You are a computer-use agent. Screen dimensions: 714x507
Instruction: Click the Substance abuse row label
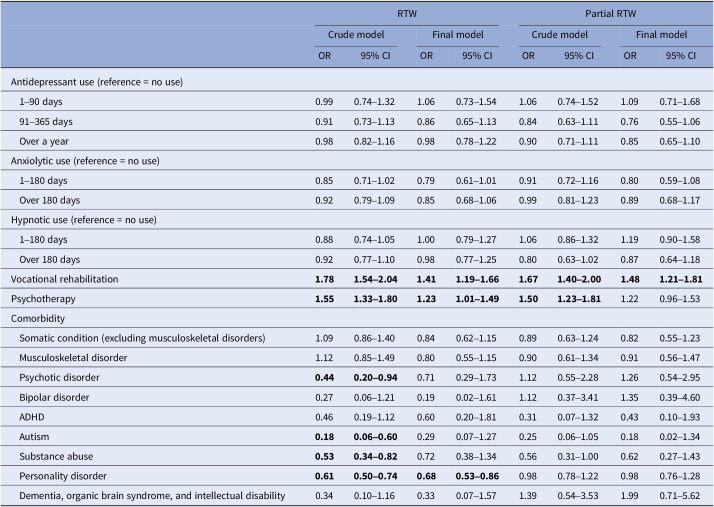pyautogui.click(x=56, y=456)
